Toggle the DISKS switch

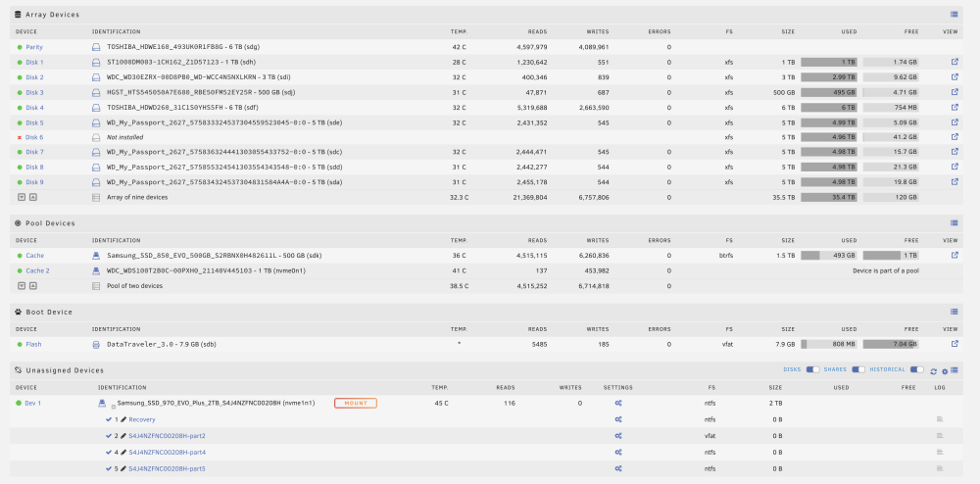(x=812, y=369)
